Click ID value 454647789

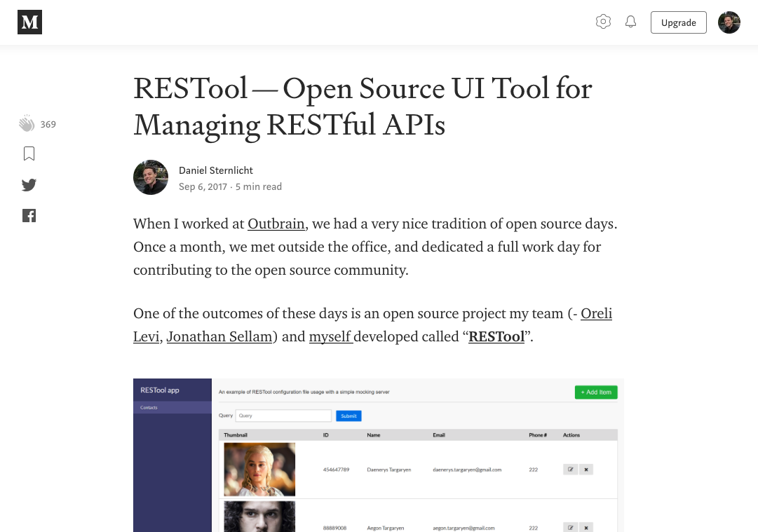336,470
